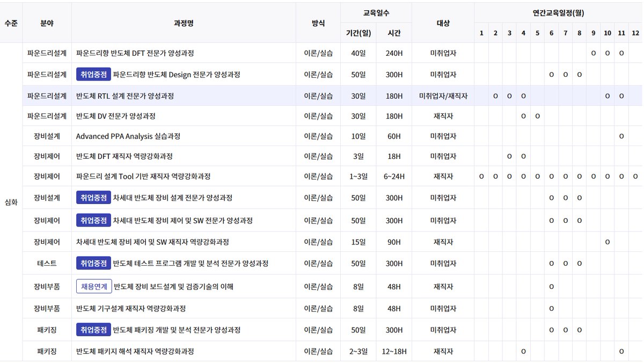The height and width of the screenshot is (363, 644).
Task: Click the 2~3일 duration cell
Action: pyautogui.click(x=358, y=351)
